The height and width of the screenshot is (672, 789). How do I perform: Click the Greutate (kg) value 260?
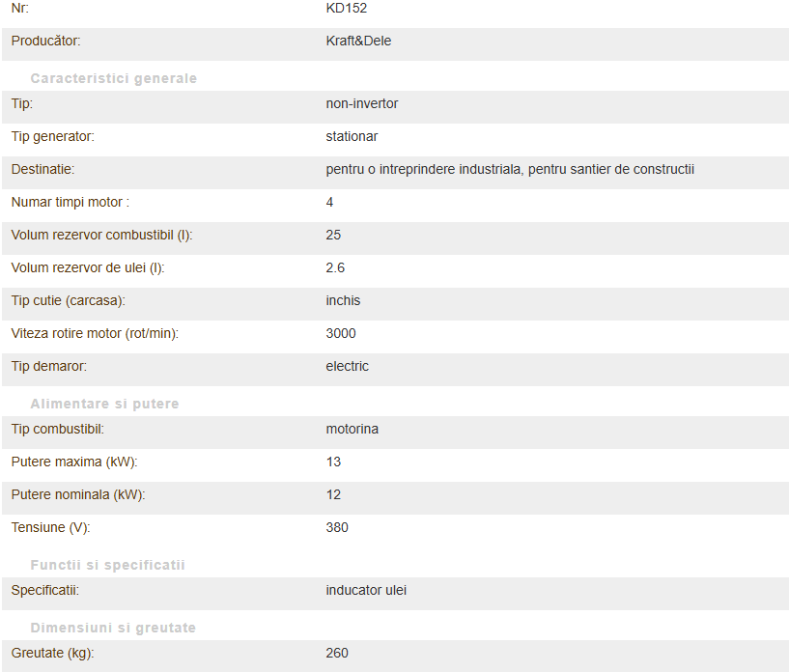point(337,653)
